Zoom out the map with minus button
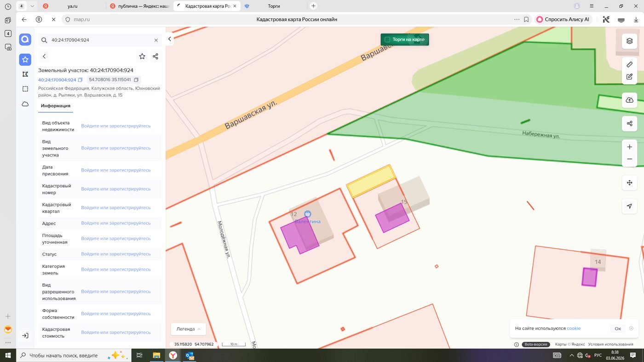This screenshot has height=362, width=644. coord(629,159)
